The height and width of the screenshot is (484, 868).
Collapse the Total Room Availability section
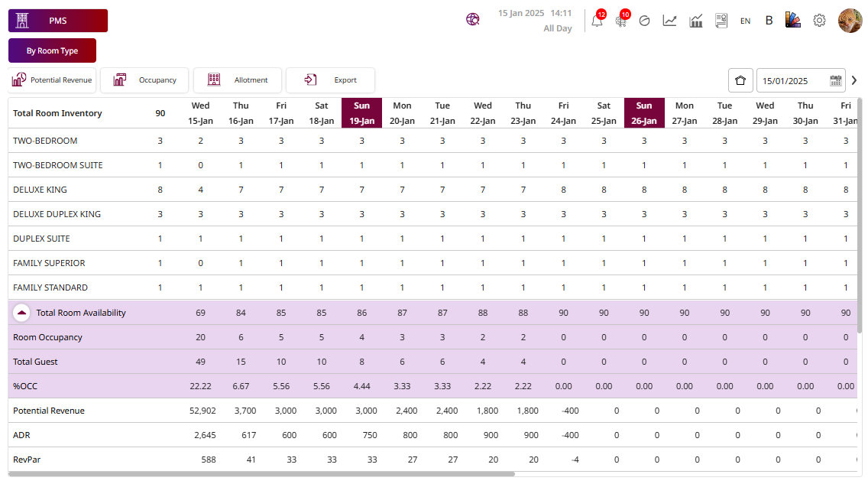[x=22, y=313]
